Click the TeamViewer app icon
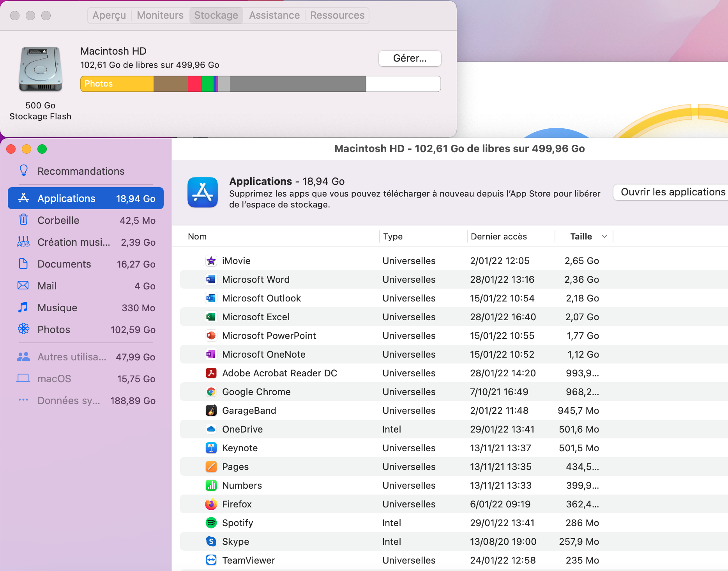Image resolution: width=728 pixels, height=571 pixels. click(211, 560)
